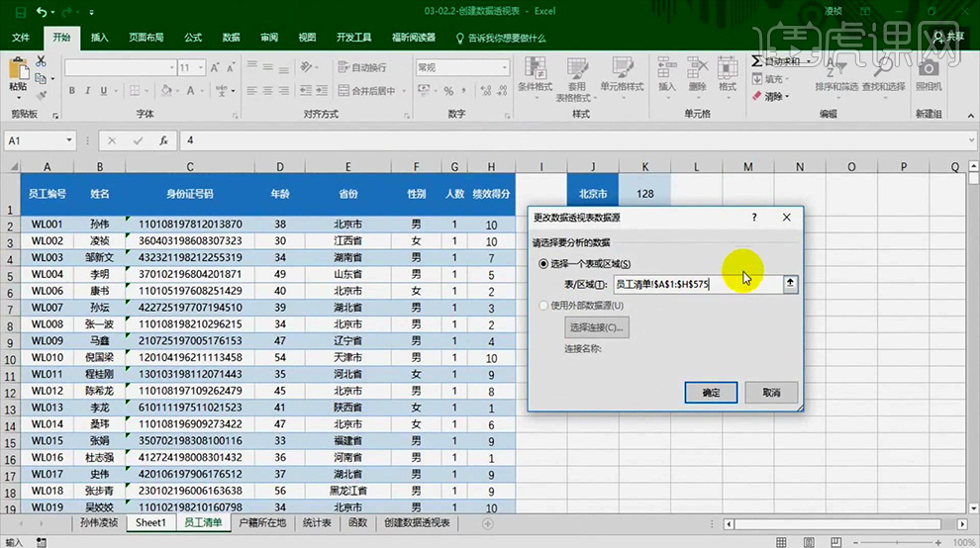This screenshot has width=980, height=548.
Task: Click the insert function fx icon
Action: click(x=163, y=141)
